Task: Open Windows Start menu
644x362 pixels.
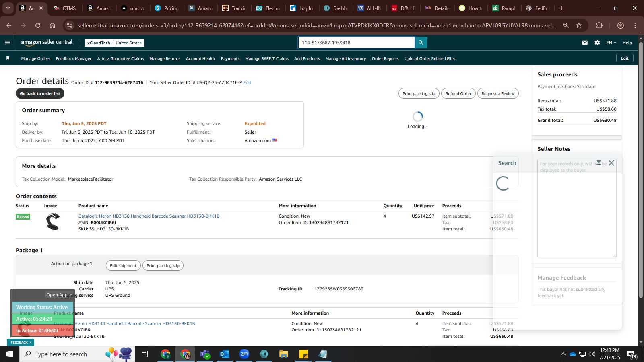Action: click(x=10, y=354)
